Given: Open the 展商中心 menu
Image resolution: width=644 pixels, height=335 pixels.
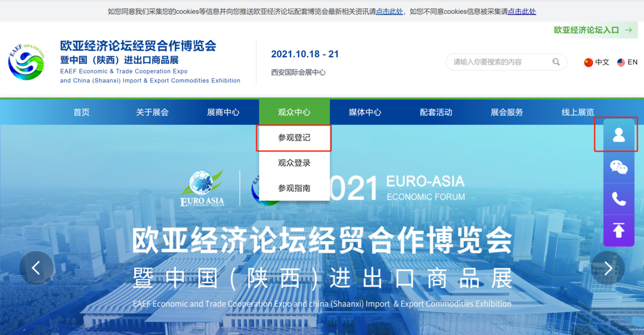Looking at the screenshot, I should coord(223,112).
